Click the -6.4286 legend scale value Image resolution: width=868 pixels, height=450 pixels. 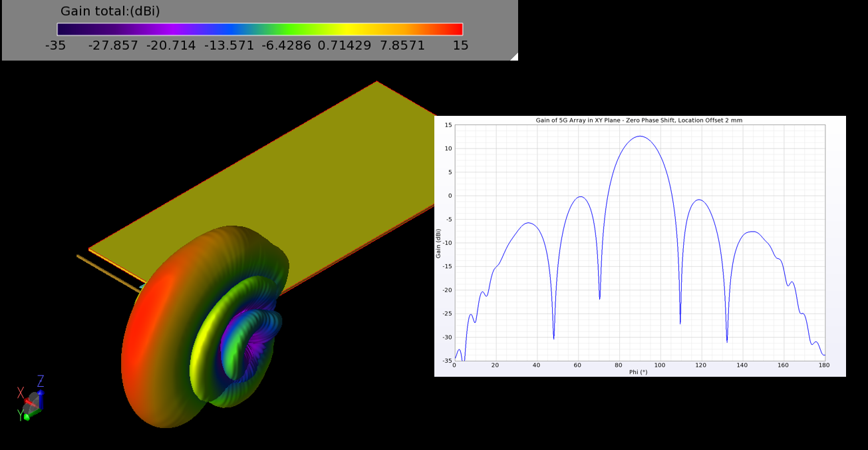[x=286, y=45]
